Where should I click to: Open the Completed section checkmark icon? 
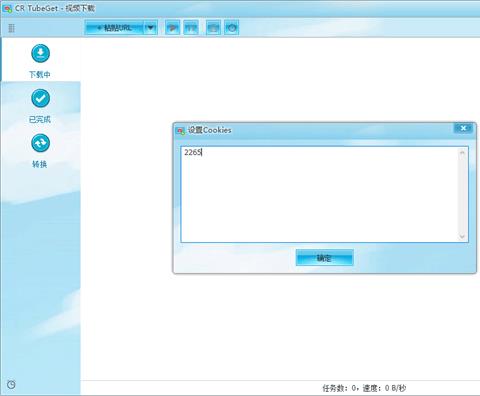click(x=40, y=98)
